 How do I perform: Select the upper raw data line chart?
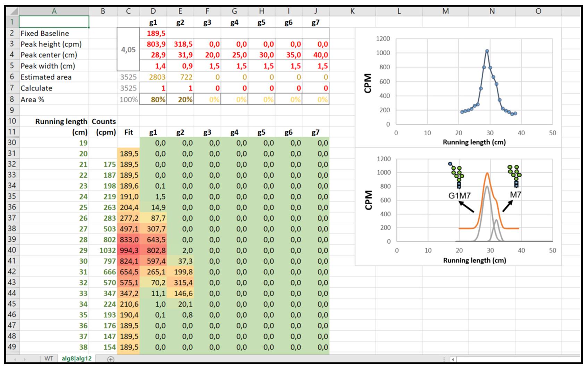pos(458,88)
